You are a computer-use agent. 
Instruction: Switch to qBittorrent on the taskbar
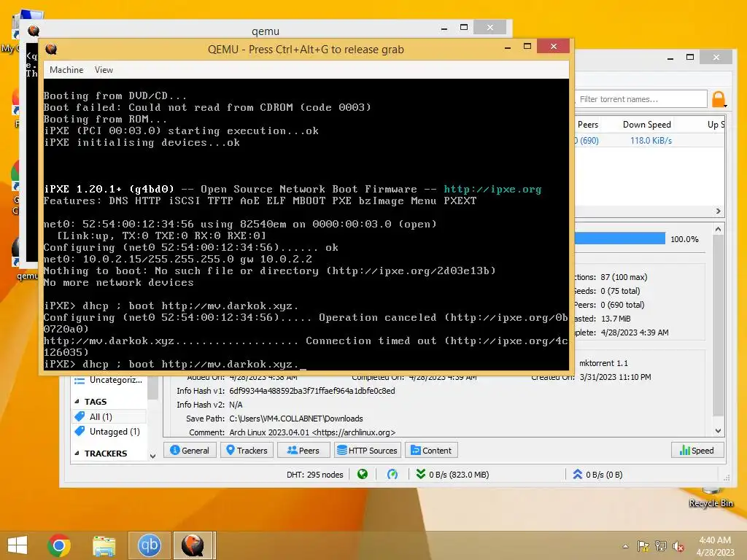point(149,545)
